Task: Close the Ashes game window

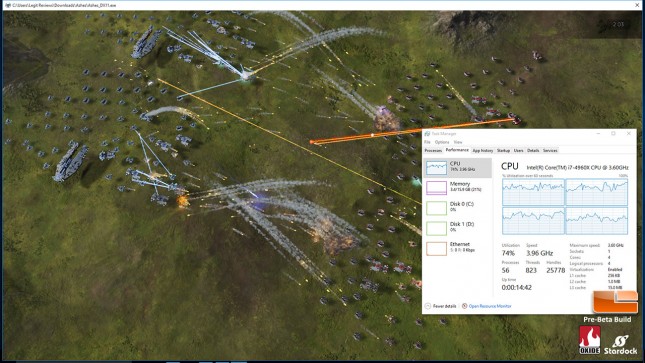Action: 638,5
